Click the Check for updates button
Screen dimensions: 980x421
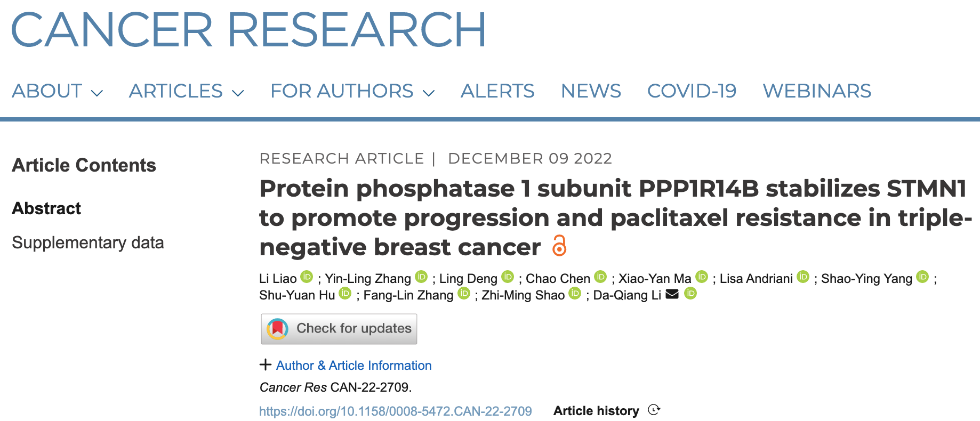pyautogui.click(x=339, y=329)
